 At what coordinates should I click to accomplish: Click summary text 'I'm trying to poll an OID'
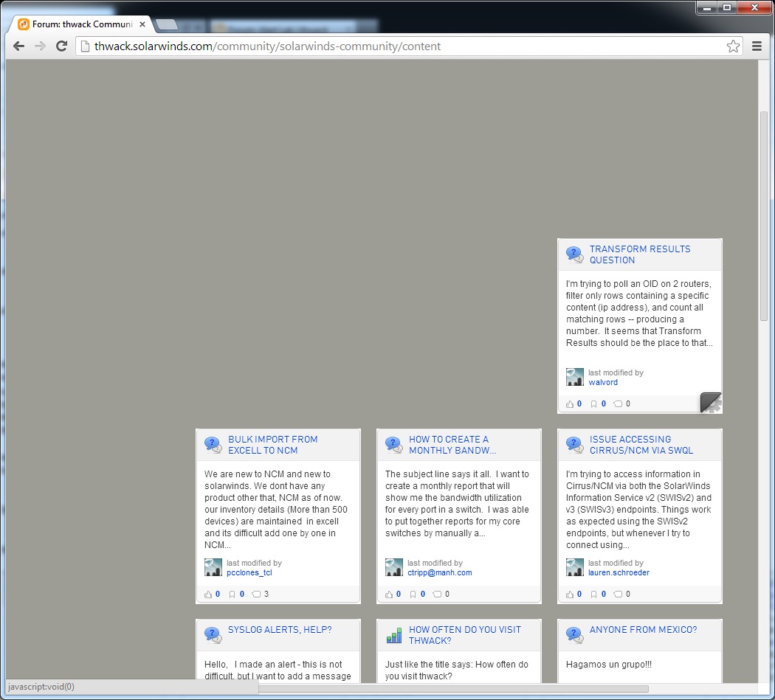pyautogui.click(x=613, y=283)
